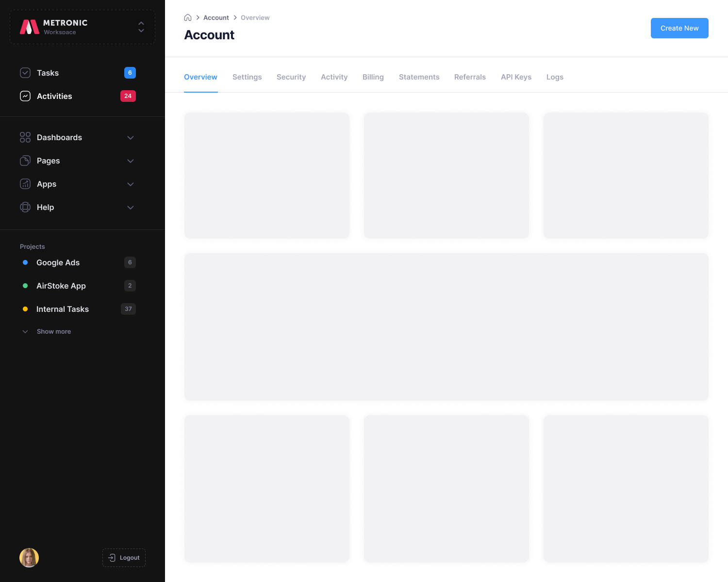The height and width of the screenshot is (582, 728).
Task: Click the Pages document icon
Action: coord(25,161)
